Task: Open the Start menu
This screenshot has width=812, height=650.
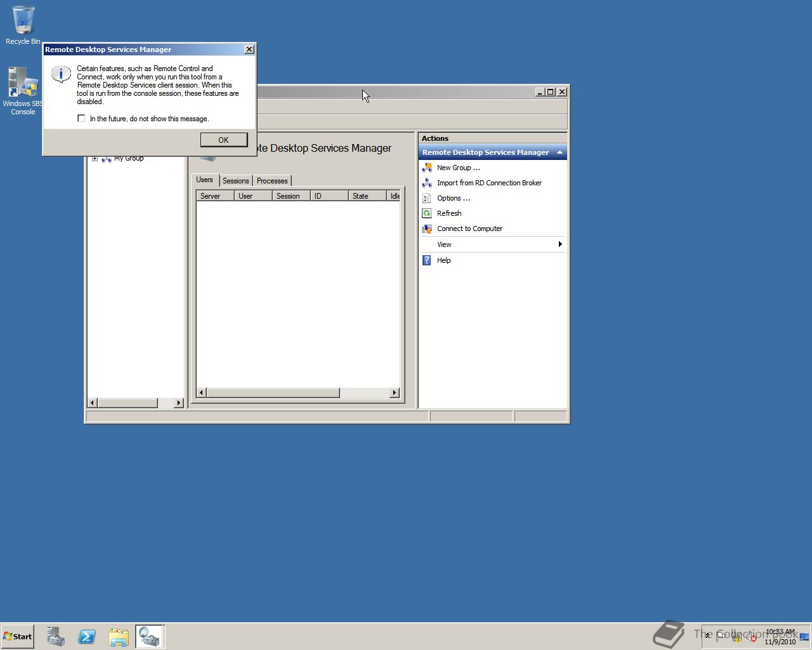Action: tap(17, 637)
